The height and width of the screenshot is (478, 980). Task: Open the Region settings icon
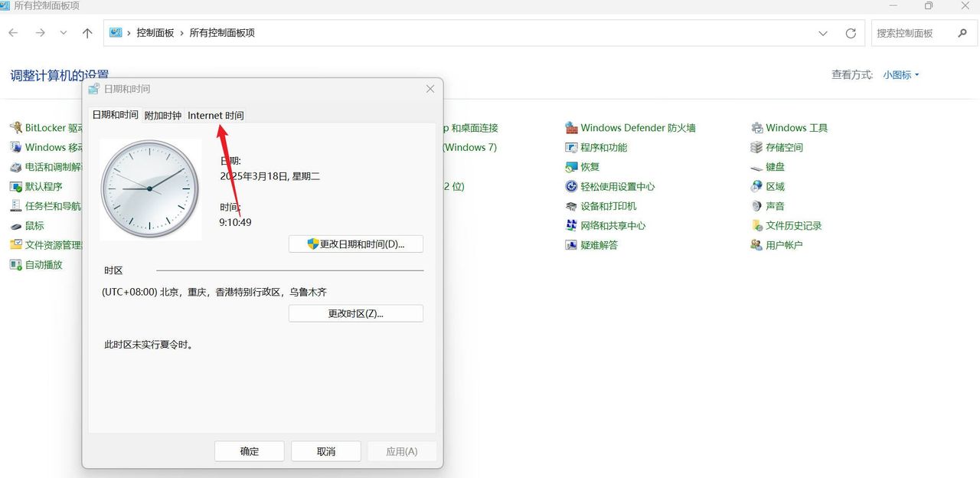pos(757,186)
